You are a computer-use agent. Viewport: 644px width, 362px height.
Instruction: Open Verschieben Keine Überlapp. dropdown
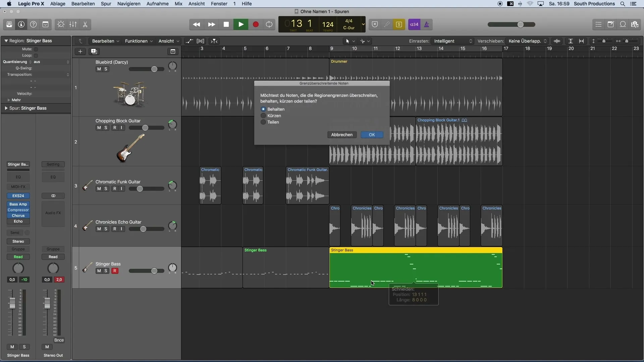(x=527, y=41)
